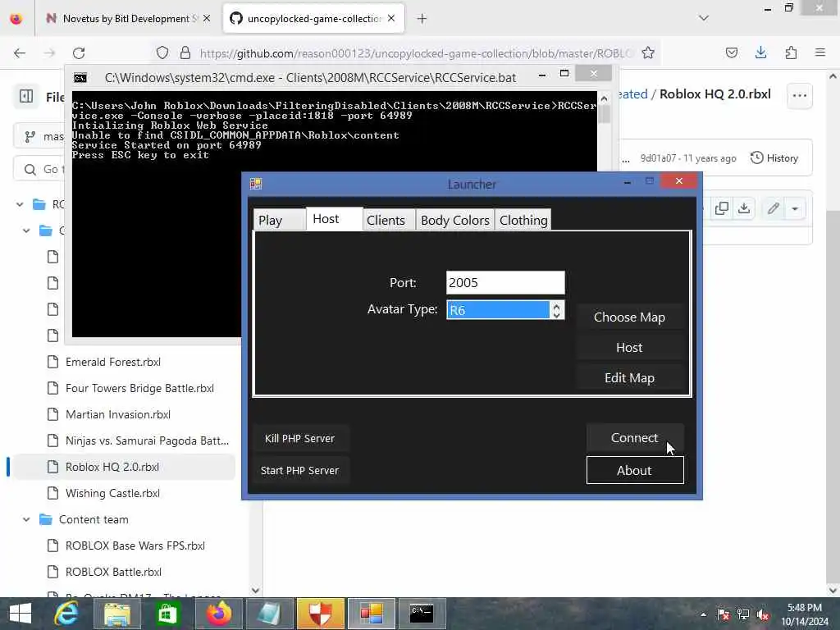Collapse the Content team folder
This screenshot has height=630, width=840.
tap(25, 519)
